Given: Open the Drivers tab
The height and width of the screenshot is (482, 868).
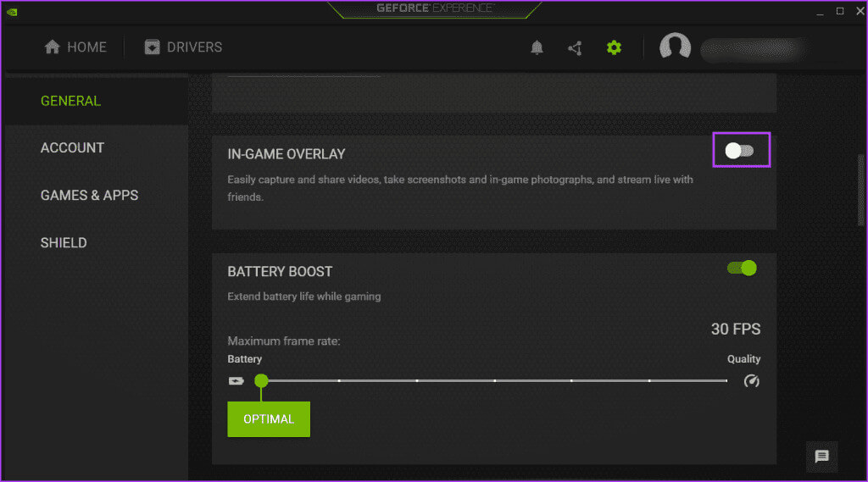Looking at the screenshot, I should tap(183, 47).
